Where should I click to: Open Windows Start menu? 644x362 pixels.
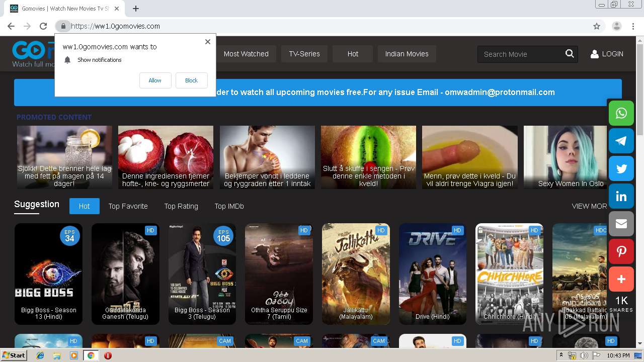(14, 355)
